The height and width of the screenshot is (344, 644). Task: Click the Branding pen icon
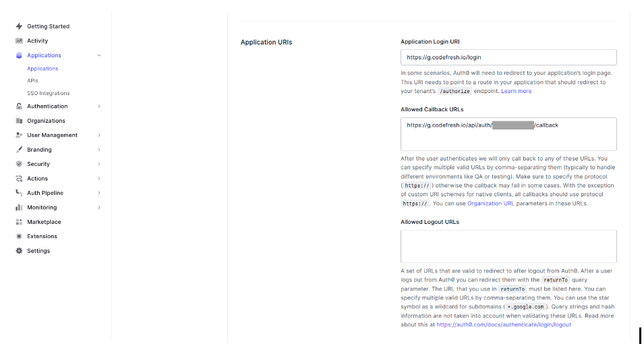[x=19, y=150]
